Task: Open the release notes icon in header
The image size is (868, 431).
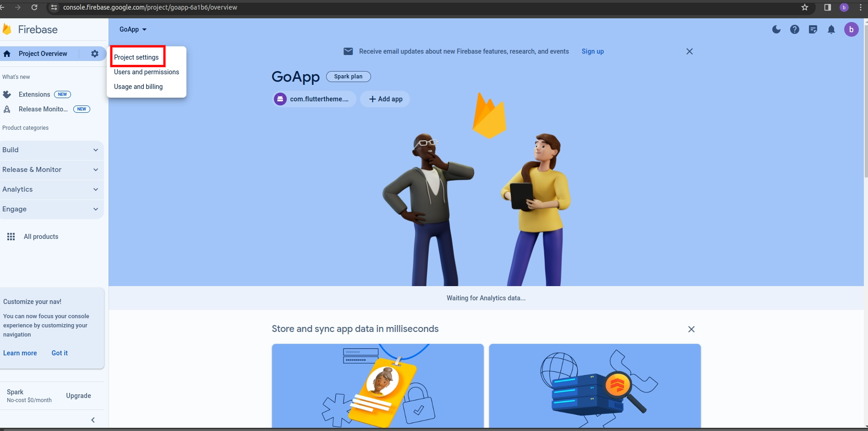Action: click(813, 29)
